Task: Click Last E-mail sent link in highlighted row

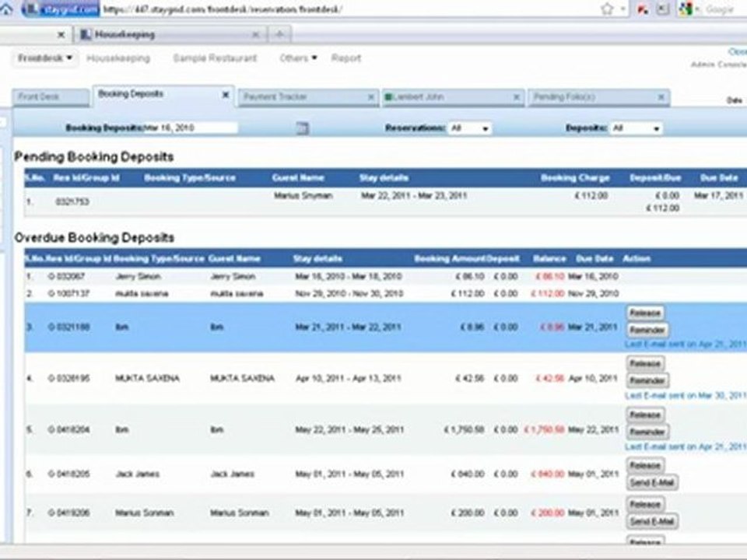Action: click(685, 345)
